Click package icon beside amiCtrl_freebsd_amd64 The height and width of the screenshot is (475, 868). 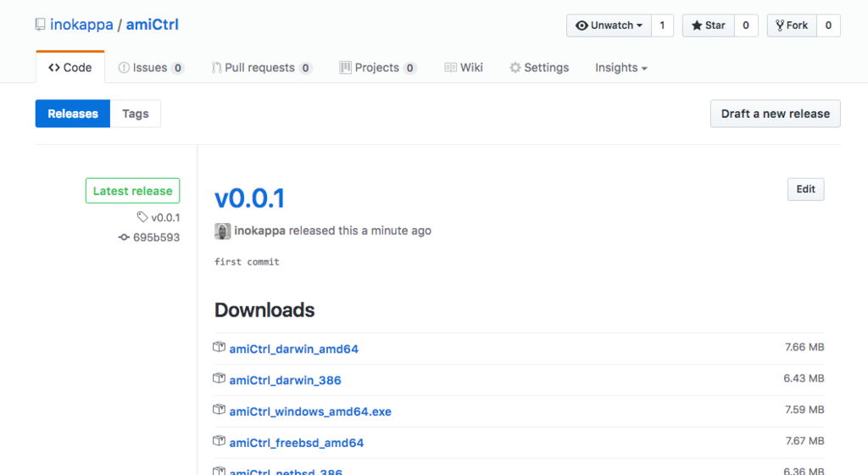click(x=220, y=441)
